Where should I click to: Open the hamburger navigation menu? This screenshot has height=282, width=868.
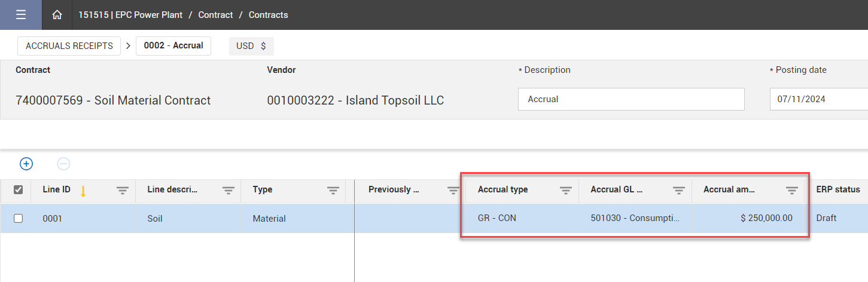coord(21,15)
